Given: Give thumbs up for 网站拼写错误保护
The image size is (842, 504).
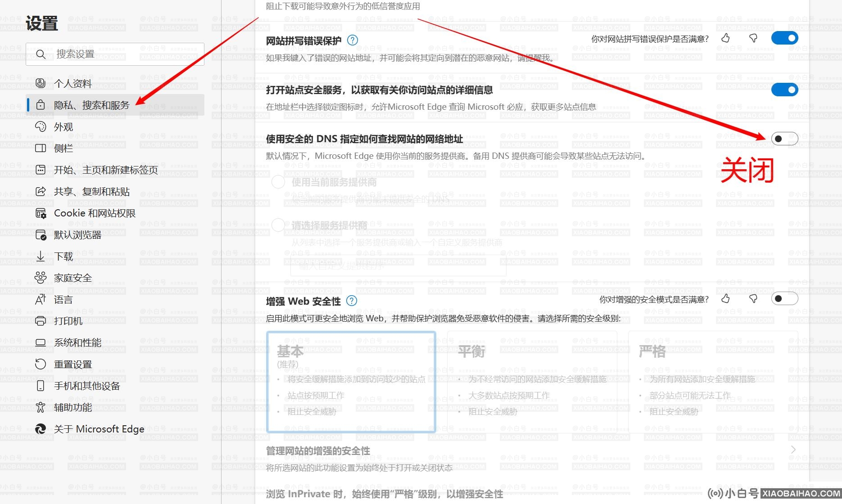Looking at the screenshot, I should pyautogui.click(x=725, y=38).
